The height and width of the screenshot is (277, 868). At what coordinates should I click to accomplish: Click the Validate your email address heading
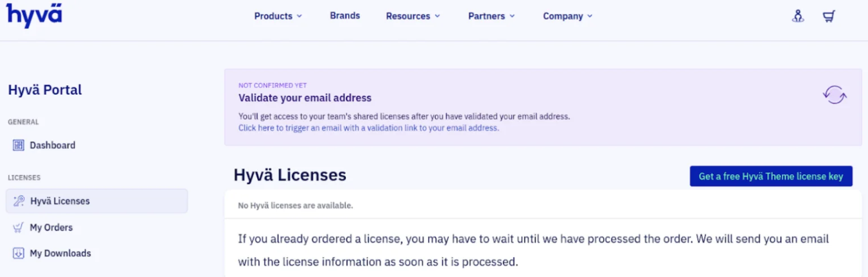pyautogui.click(x=305, y=98)
